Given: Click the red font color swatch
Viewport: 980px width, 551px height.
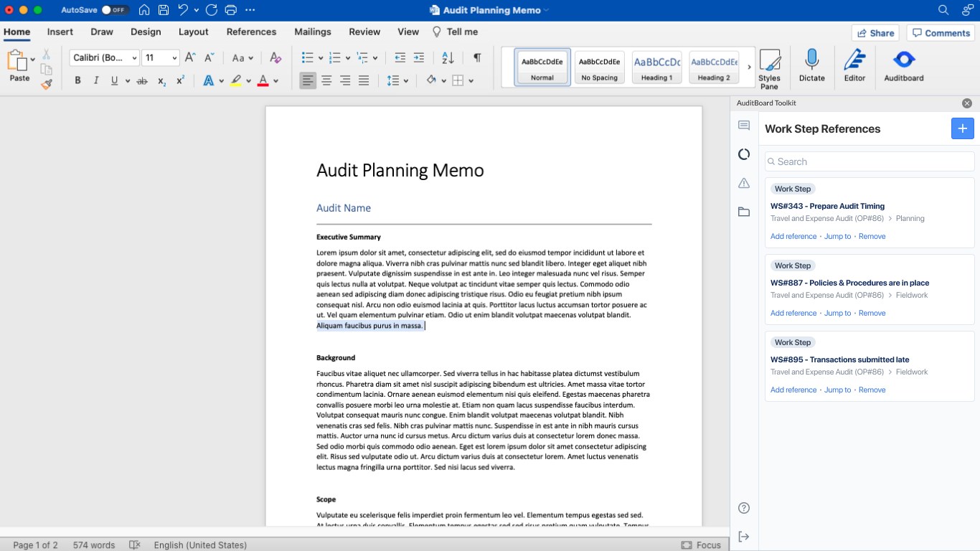Looking at the screenshot, I should pos(263,81).
